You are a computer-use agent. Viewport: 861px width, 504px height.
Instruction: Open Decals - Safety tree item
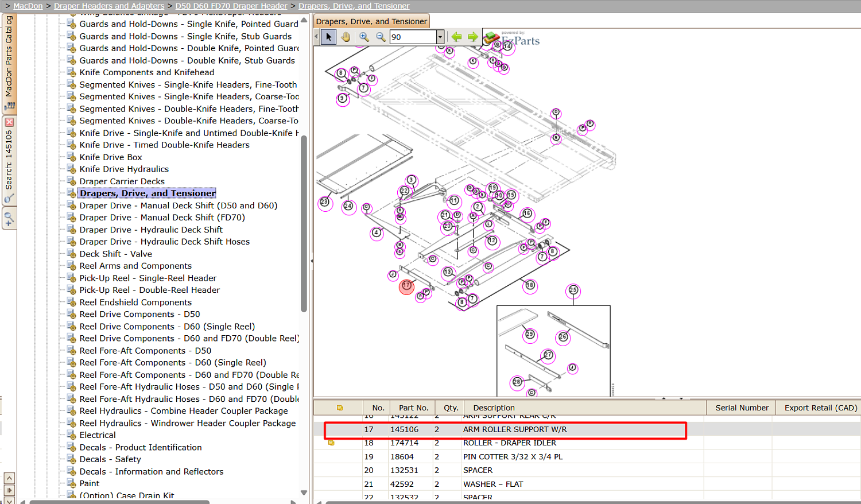110,459
